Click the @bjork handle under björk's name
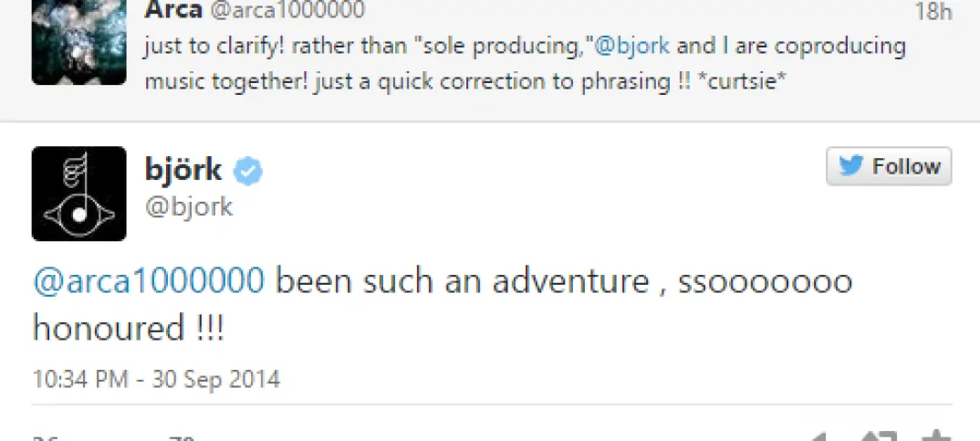This screenshot has height=441, width=980. (189, 206)
